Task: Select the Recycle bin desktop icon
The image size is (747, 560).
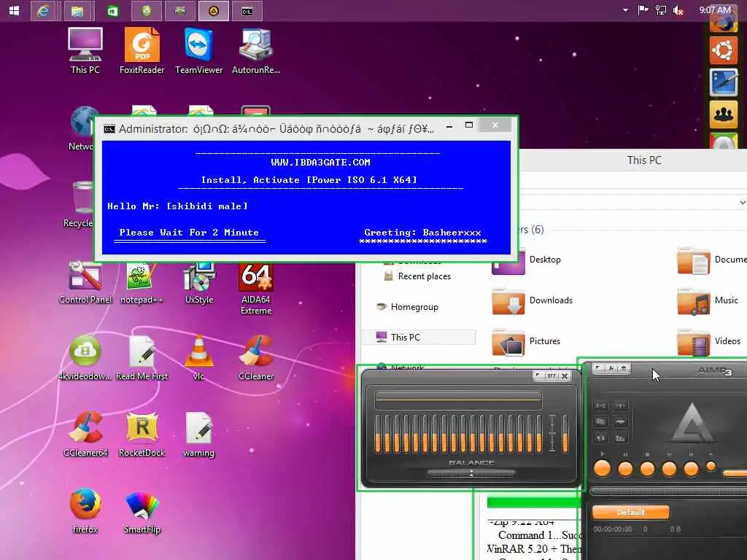Action: (x=82, y=205)
